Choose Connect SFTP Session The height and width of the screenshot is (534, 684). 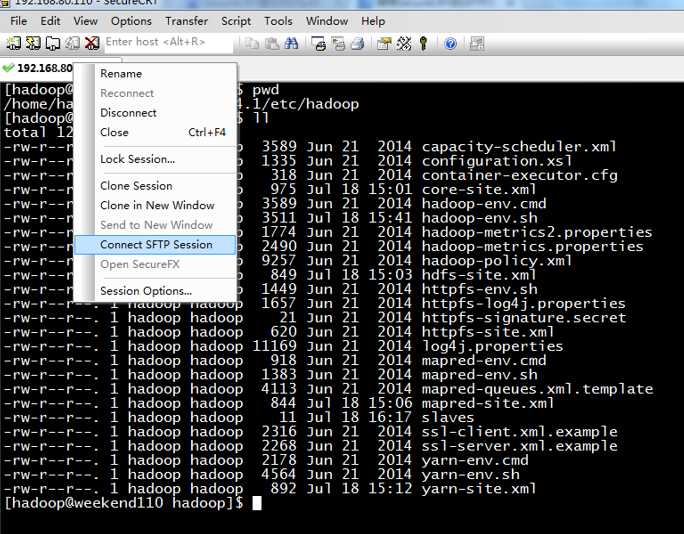(155, 245)
